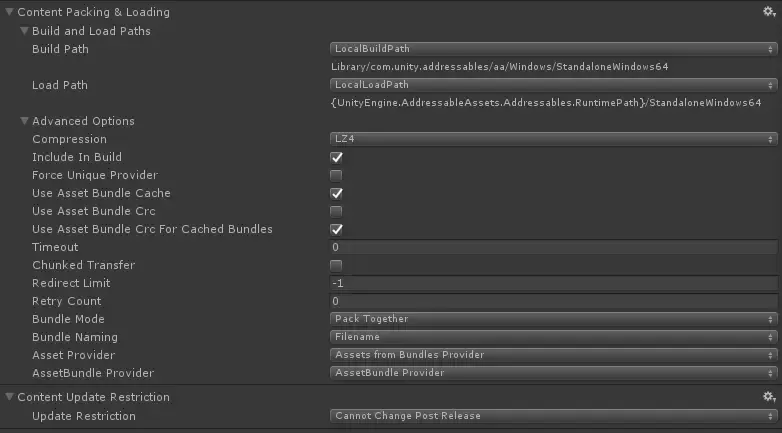Click the Redirect Limit input field
The image size is (782, 433).
click(x=554, y=283)
